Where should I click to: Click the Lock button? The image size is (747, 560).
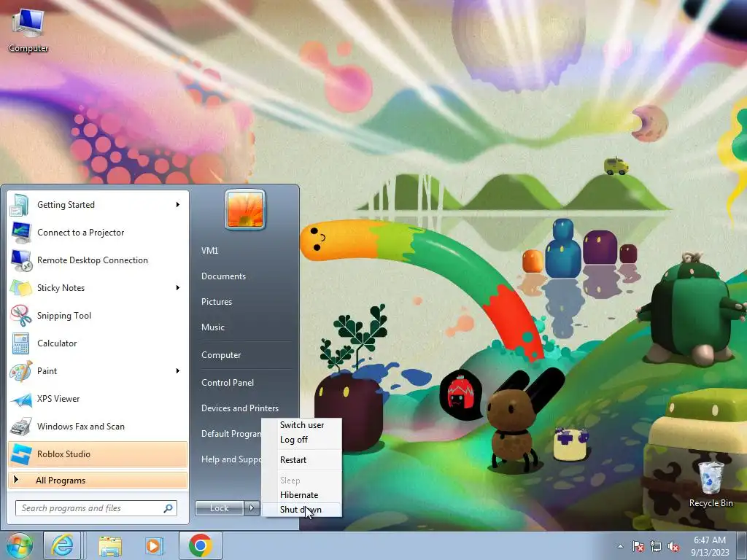pos(220,508)
